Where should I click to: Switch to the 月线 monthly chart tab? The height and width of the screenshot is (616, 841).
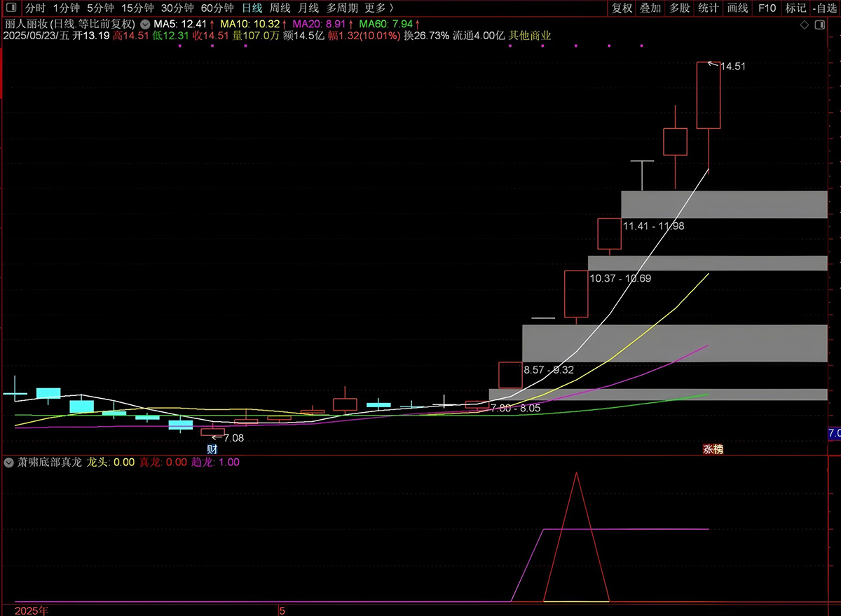tap(308, 8)
